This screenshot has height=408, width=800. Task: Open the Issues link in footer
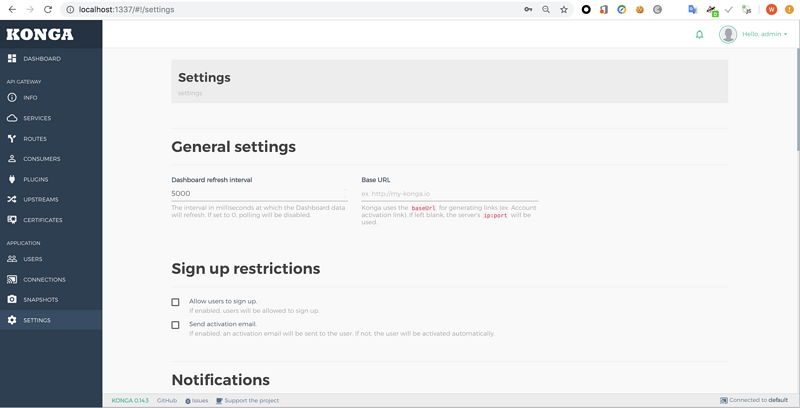pyautogui.click(x=199, y=400)
